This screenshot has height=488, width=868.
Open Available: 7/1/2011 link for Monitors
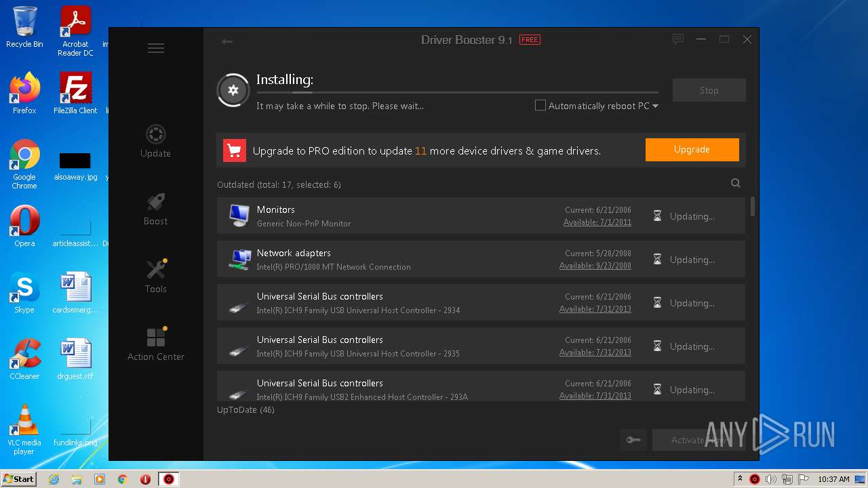(597, 222)
